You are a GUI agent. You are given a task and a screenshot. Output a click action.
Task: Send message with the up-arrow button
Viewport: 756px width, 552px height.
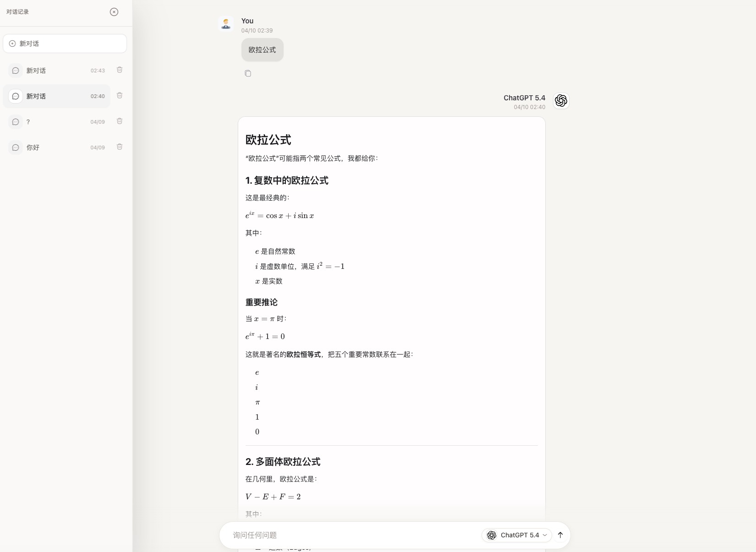point(560,535)
